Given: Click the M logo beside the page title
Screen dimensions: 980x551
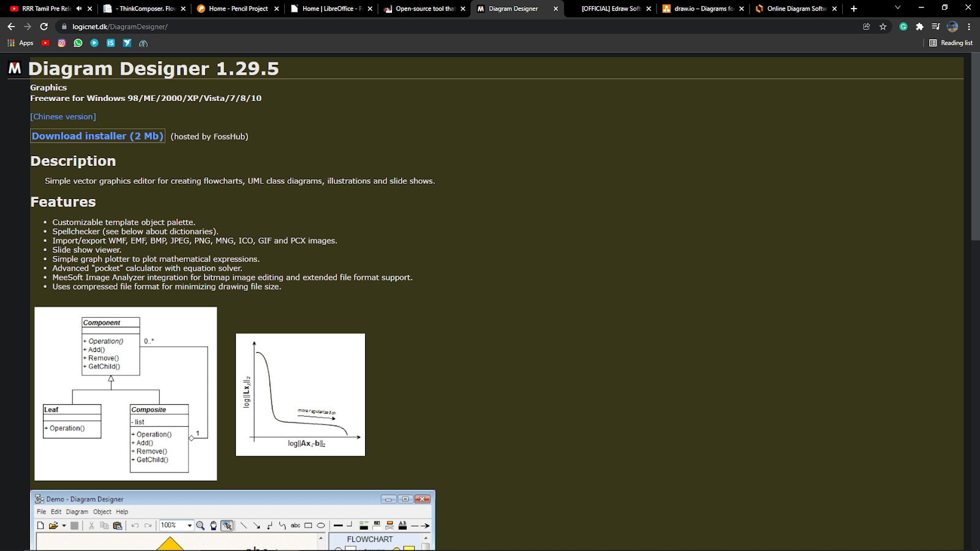Looking at the screenshot, I should click(x=15, y=68).
